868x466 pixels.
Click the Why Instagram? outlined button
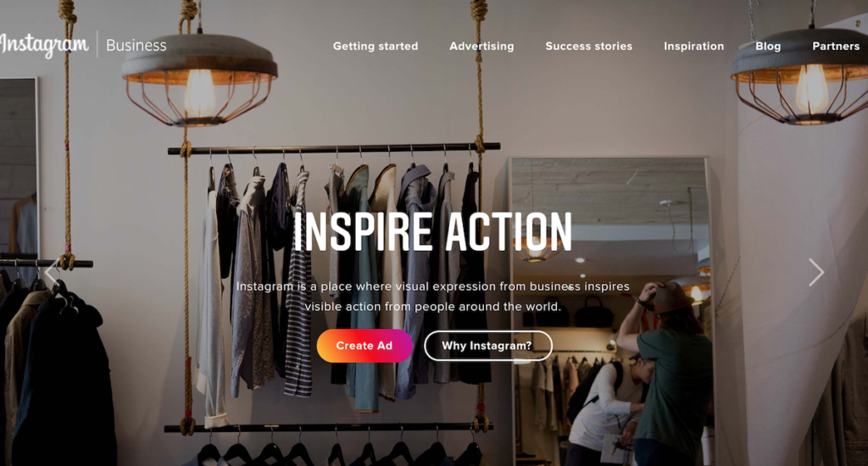(487, 346)
